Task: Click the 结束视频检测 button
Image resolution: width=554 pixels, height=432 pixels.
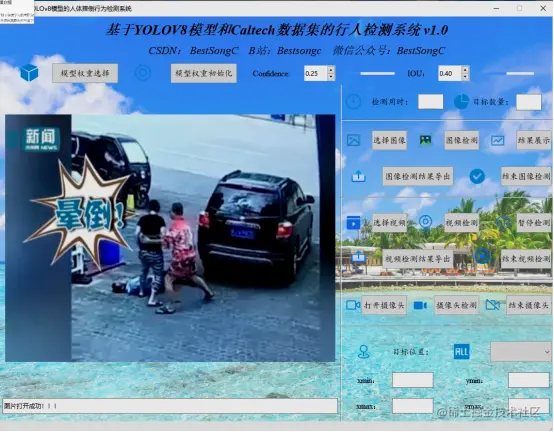Action: coord(526,259)
